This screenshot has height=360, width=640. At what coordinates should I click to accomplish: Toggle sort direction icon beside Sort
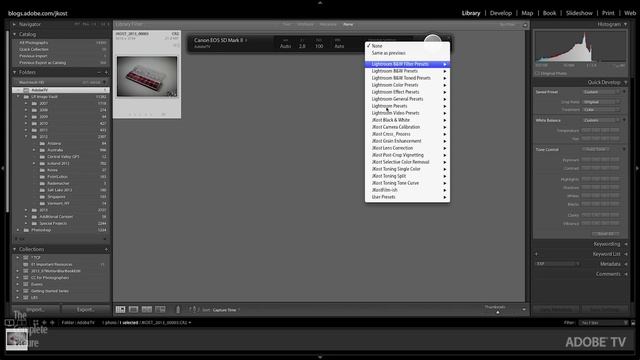point(193,309)
